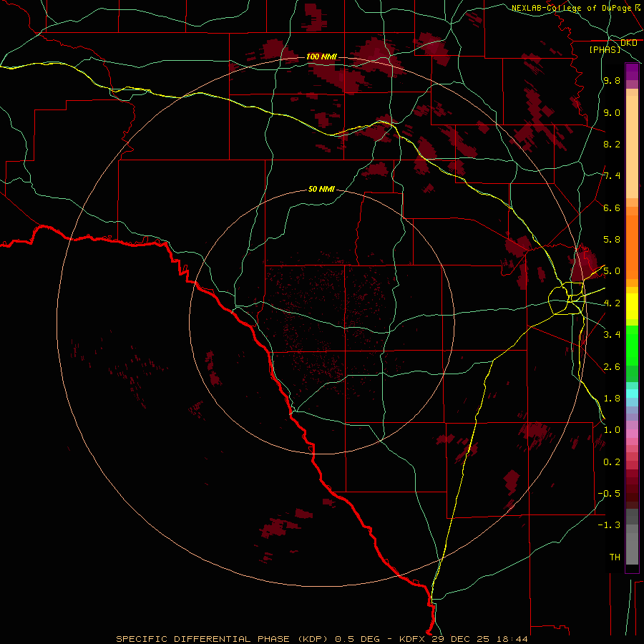Click the 8.2 value on color scale
Viewport: 644px width, 644px height.
click(612, 144)
